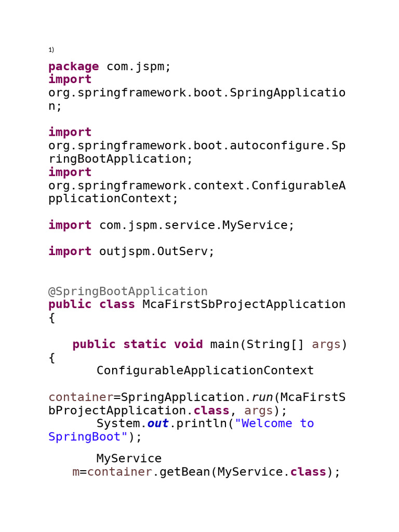This screenshot has height=532, width=399.
Task: Click the "static" keyword
Action: click(145, 344)
